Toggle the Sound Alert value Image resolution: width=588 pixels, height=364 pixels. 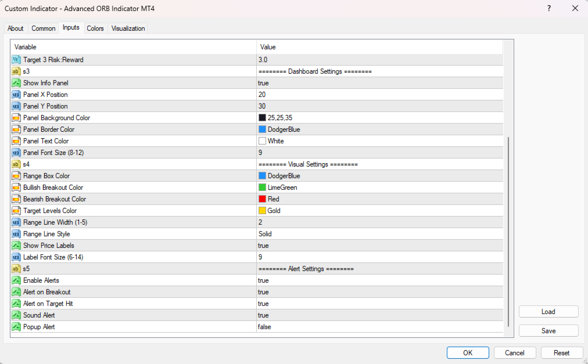[x=263, y=315]
